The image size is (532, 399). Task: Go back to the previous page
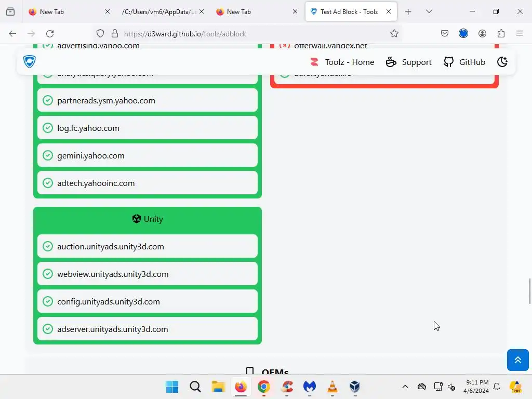pyautogui.click(x=12, y=34)
